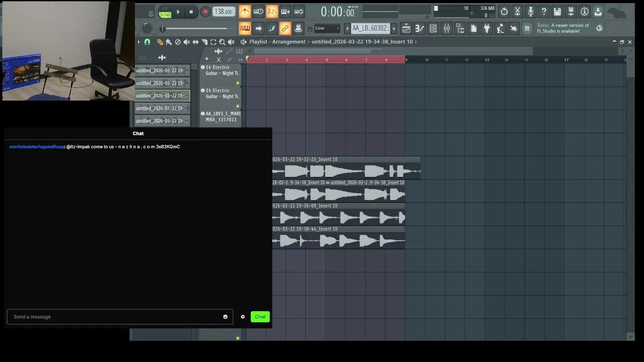Click bar 9 on the timeline ruler
Image resolution: width=644 pixels, height=362 pixels.
coord(407,60)
